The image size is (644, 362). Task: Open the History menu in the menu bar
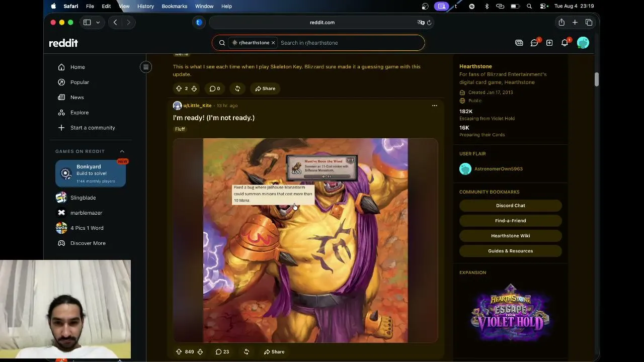click(x=145, y=6)
